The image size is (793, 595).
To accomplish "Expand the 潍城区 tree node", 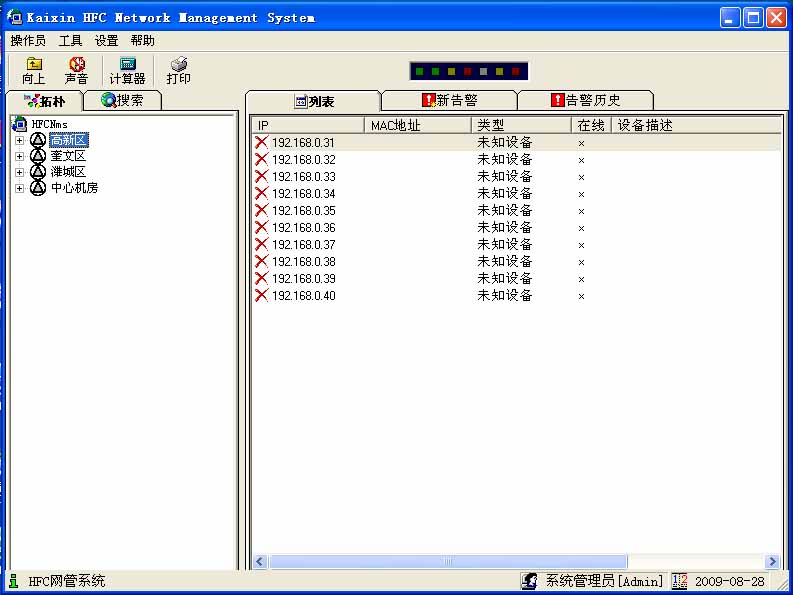I will click(19, 172).
